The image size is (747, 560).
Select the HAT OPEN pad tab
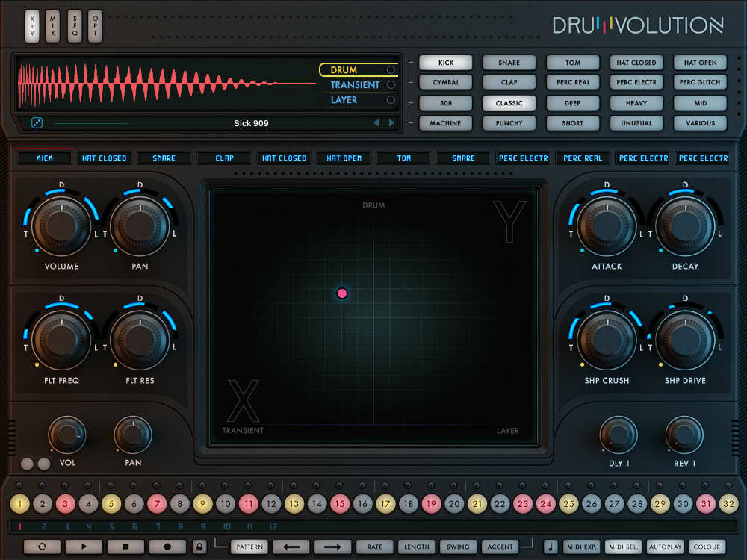click(x=344, y=158)
